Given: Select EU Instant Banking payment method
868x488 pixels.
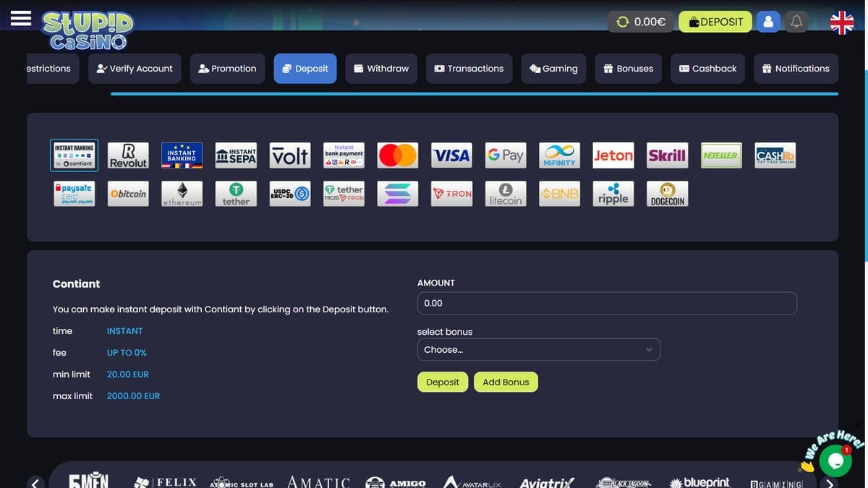Looking at the screenshot, I should (x=182, y=155).
